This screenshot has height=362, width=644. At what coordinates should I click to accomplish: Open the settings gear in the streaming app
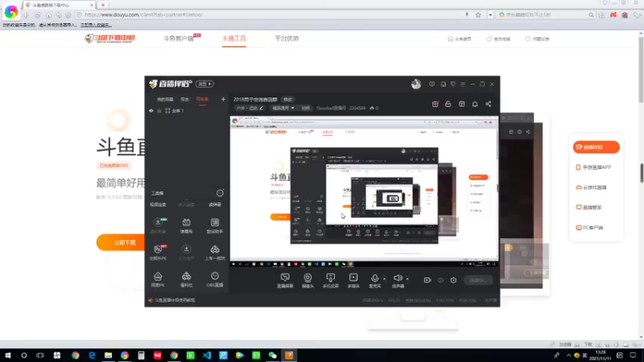[453, 280]
